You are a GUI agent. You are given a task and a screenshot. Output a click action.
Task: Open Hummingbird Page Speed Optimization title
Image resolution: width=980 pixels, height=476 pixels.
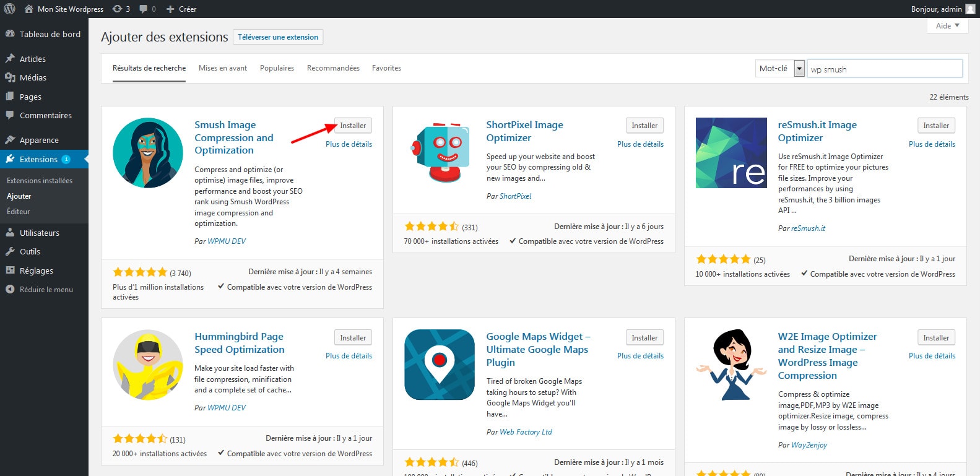[240, 343]
